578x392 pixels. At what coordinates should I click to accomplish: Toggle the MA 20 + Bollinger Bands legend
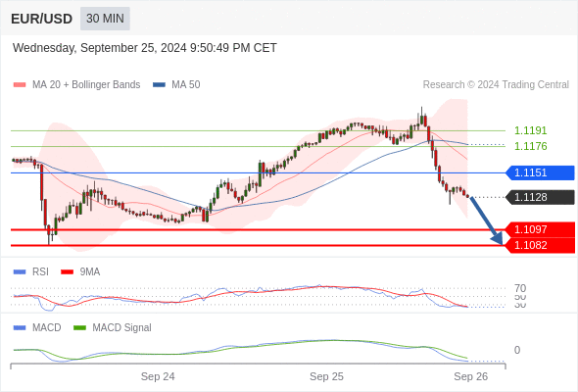pyautogui.click(x=86, y=85)
